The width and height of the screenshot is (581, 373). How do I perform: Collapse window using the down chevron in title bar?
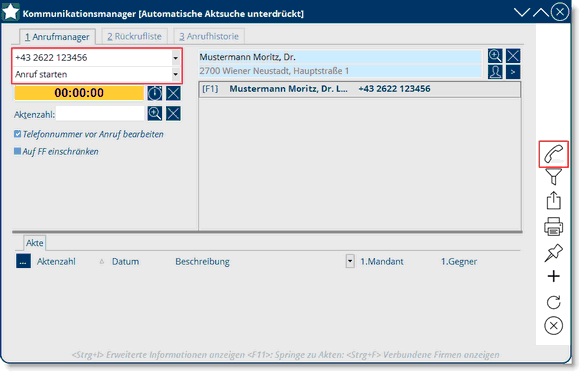(522, 13)
